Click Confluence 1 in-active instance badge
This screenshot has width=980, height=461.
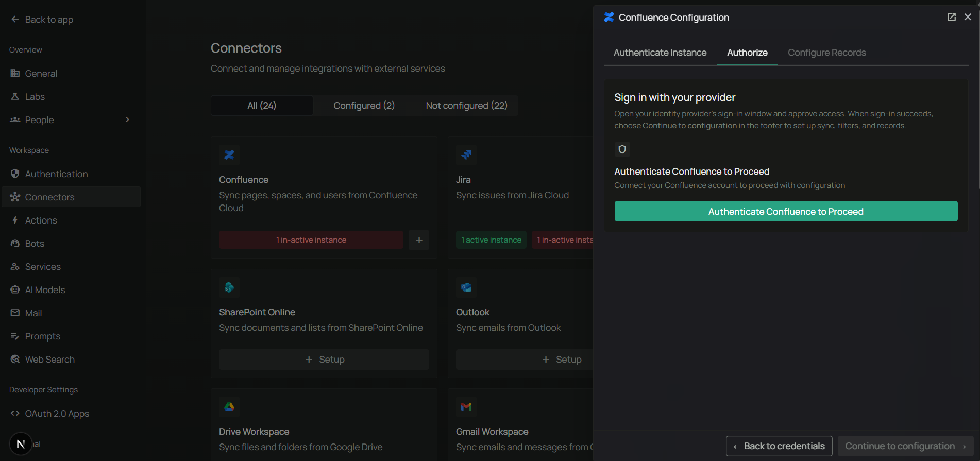click(311, 240)
